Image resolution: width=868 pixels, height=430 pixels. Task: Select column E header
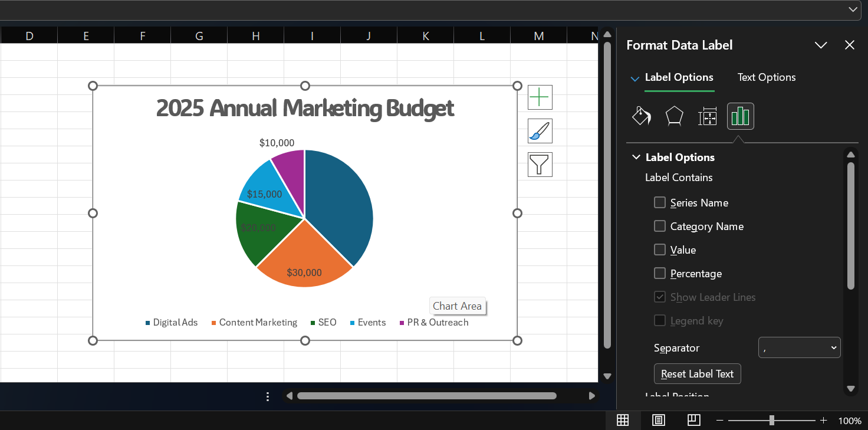pyautogui.click(x=86, y=36)
